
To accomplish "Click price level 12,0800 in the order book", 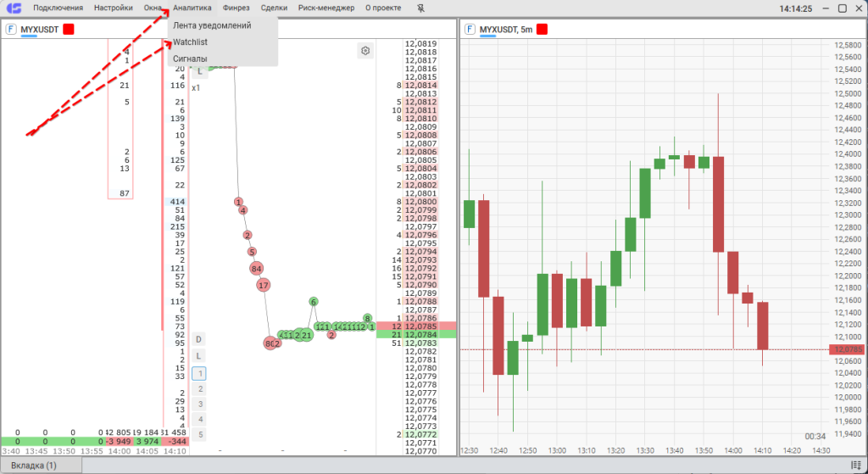I will click(x=420, y=202).
